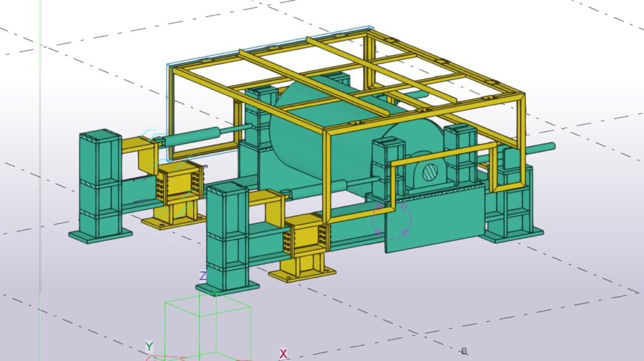The image size is (644, 361).
Task: Select the grid line label B
Action: pos(464,351)
